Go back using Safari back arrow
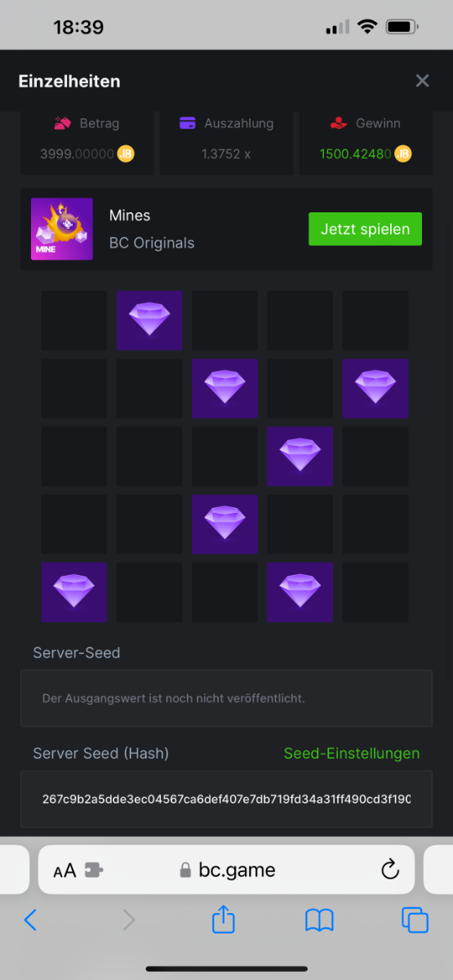 tap(30, 920)
